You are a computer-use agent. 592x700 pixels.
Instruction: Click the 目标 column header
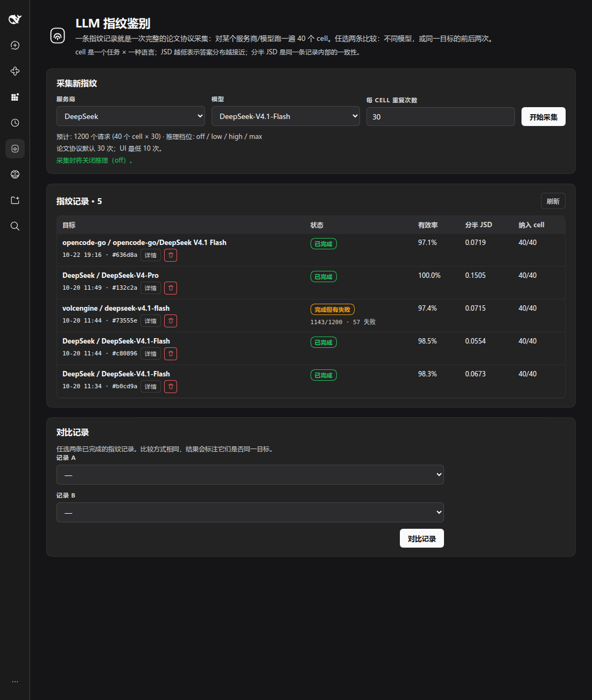pos(69,225)
